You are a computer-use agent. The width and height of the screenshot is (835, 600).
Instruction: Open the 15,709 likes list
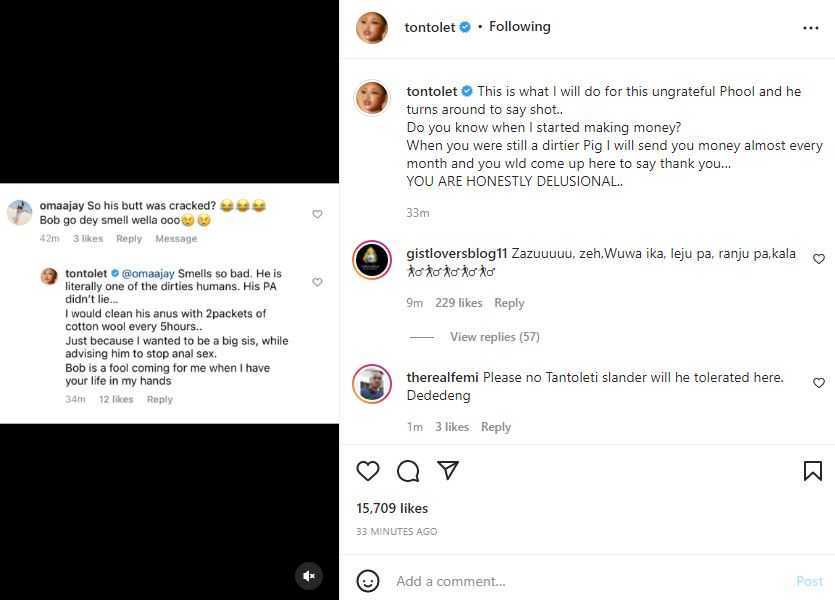[392, 508]
